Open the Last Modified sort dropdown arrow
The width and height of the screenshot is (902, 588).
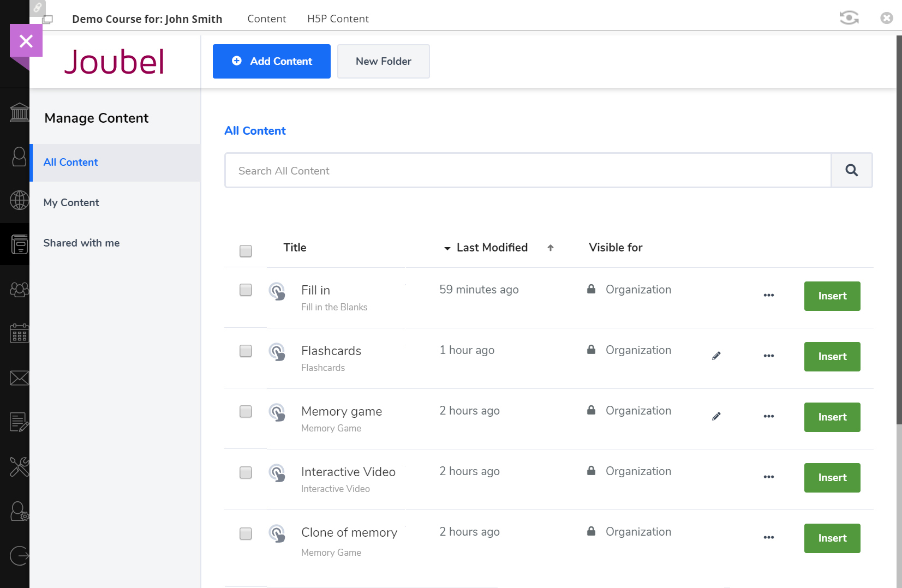coord(447,248)
